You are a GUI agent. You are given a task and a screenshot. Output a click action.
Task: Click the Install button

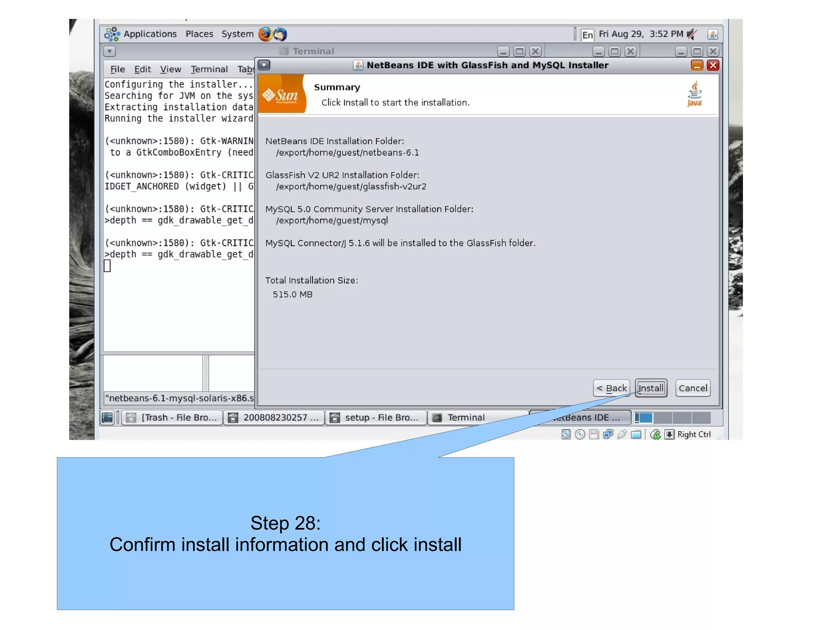pos(651,388)
